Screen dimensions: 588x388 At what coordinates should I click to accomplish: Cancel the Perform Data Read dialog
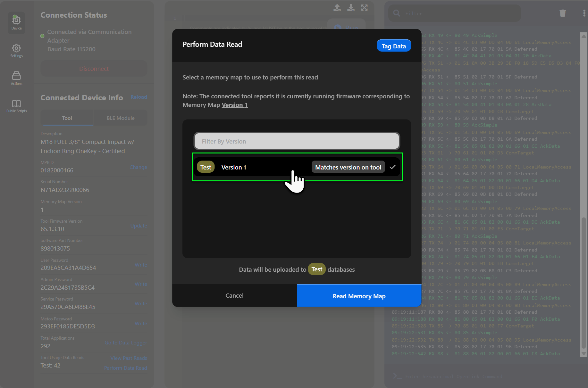click(234, 295)
